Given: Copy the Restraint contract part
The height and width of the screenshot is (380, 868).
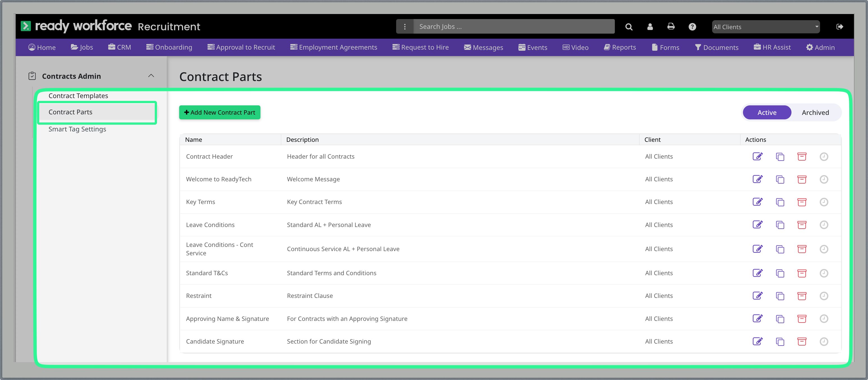Looking at the screenshot, I should 780,296.
